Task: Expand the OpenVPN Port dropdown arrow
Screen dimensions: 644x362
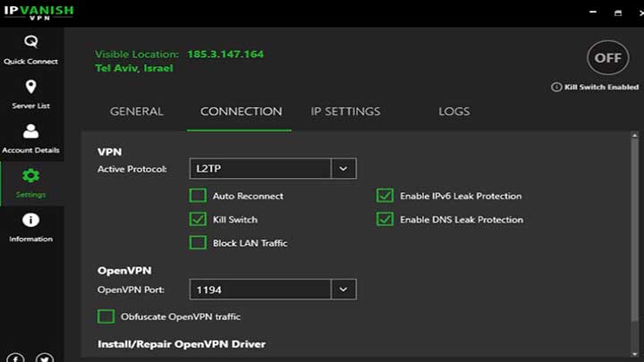Action: (x=343, y=290)
